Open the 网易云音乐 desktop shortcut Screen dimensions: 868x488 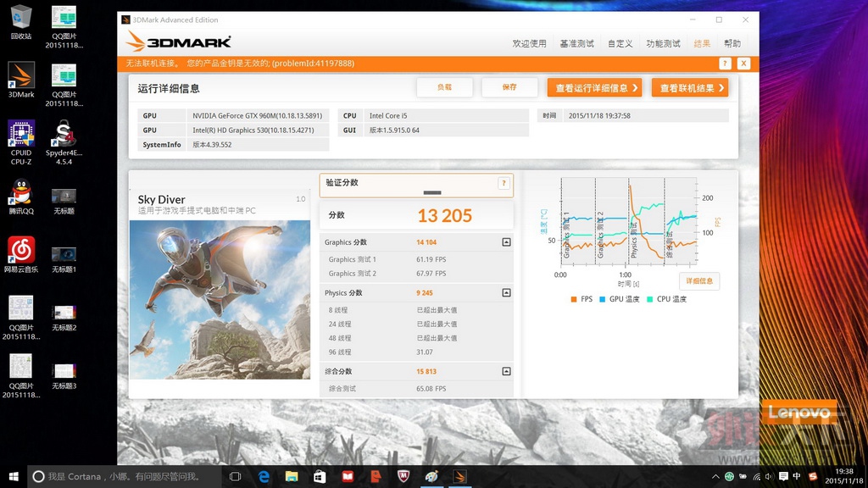pyautogui.click(x=21, y=254)
